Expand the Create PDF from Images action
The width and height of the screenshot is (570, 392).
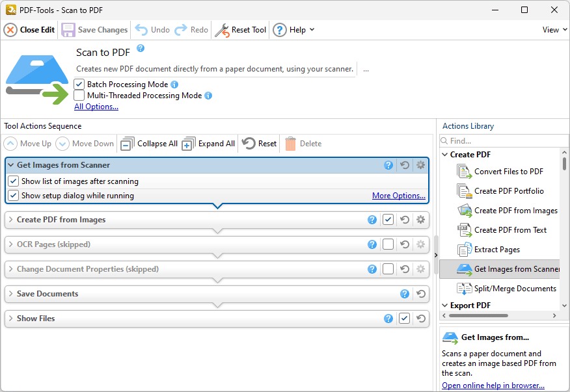tap(11, 220)
